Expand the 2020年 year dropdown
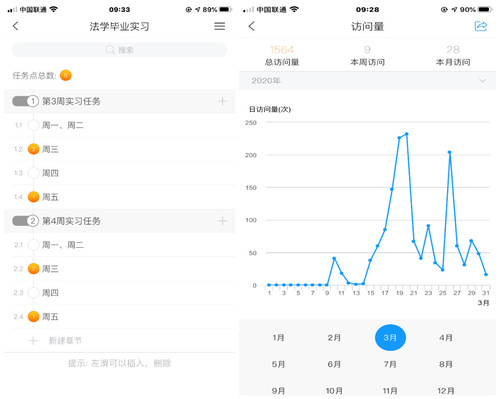 pyautogui.click(x=367, y=81)
